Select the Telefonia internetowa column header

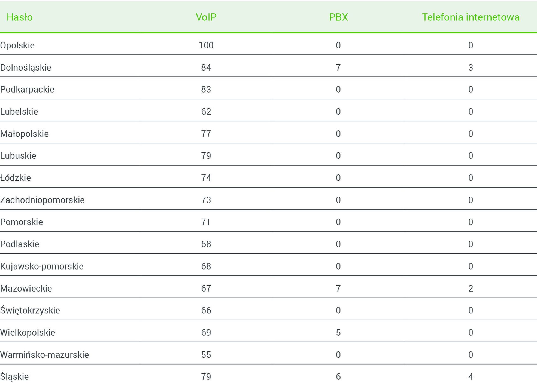click(x=471, y=17)
